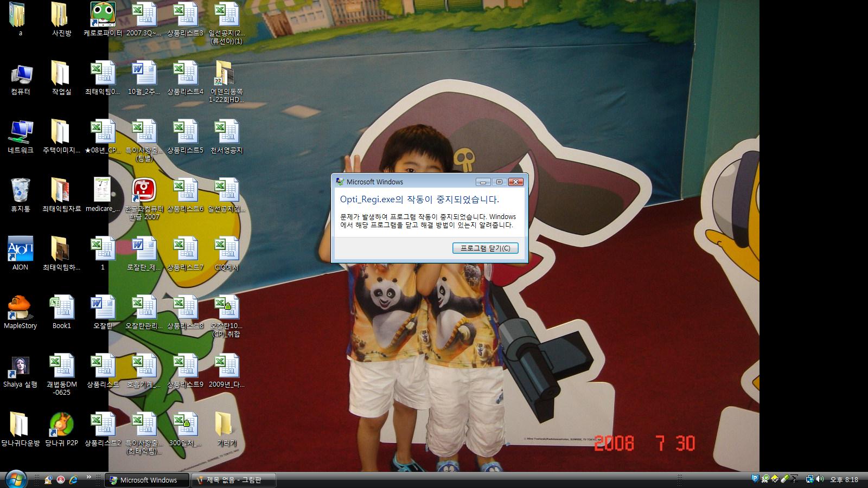Select the MapleStory shortcut icon
Screen dimensions: 868x488
(x=20, y=313)
